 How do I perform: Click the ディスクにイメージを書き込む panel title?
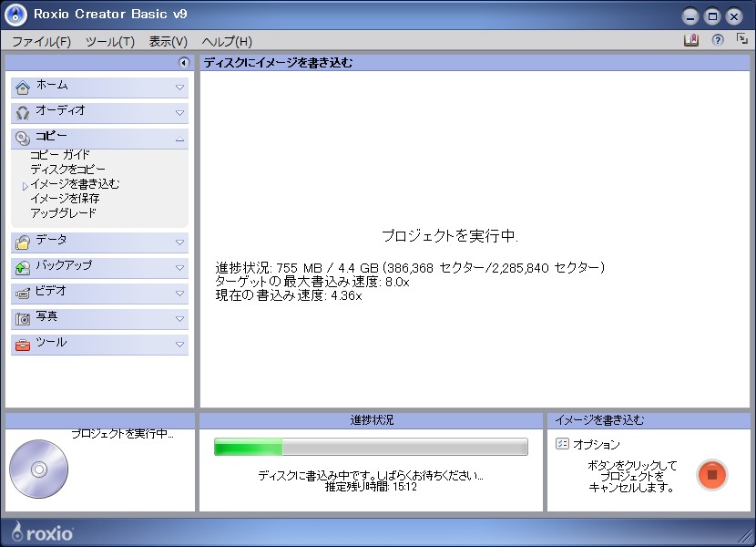click(x=278, y=63)
